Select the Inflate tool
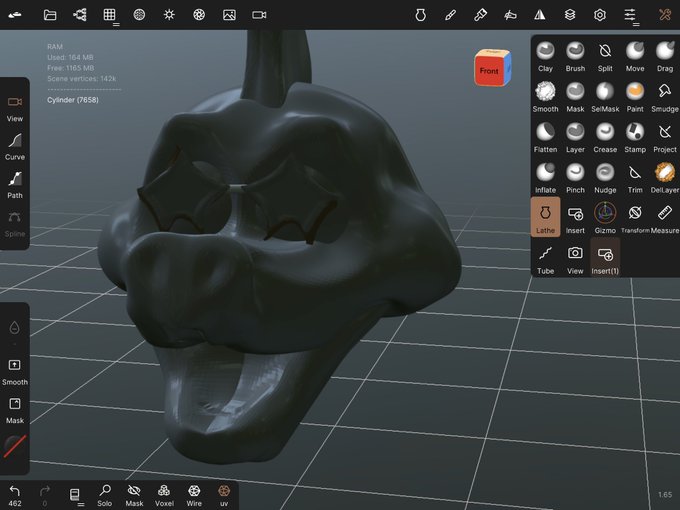The width and height of the screenshot is (680, 510). coord(545,178)
